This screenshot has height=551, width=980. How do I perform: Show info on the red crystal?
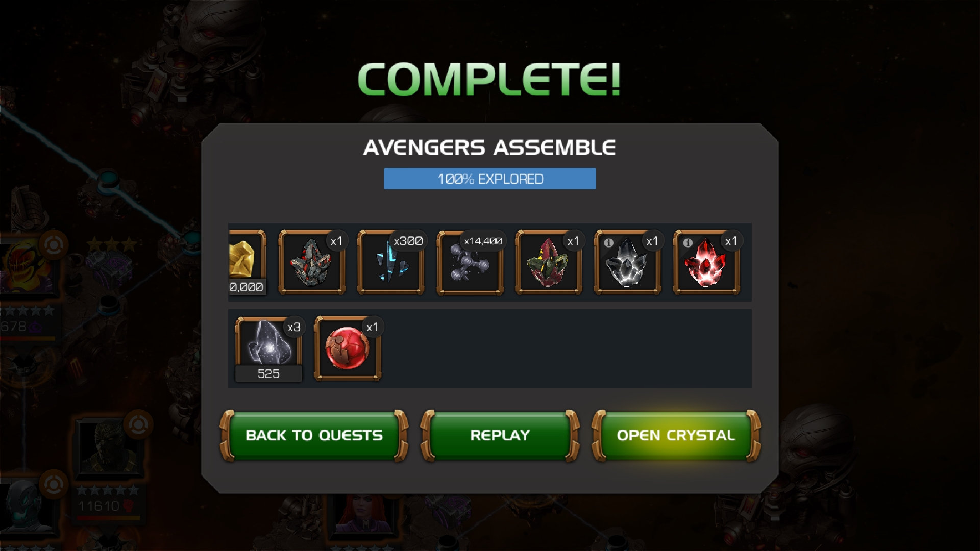tap(688, 243)
